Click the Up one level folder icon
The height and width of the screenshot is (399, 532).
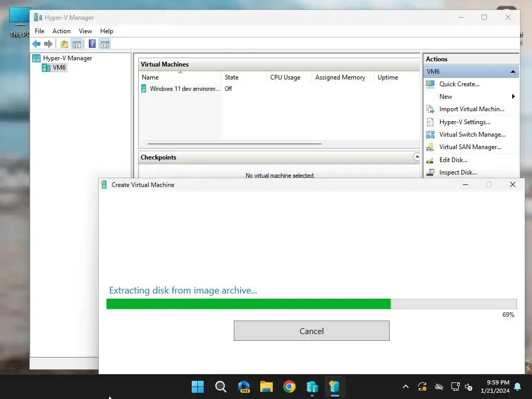tap(64, 44)
